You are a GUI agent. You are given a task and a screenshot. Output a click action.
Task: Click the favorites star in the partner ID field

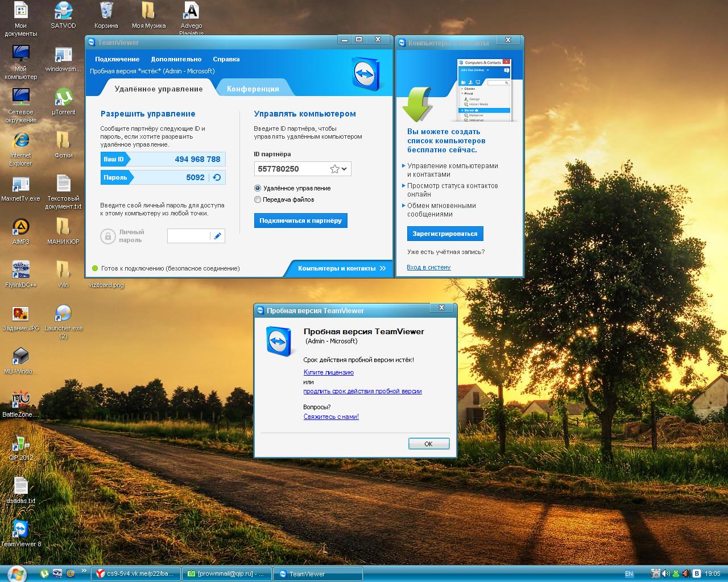coord(334,169)
